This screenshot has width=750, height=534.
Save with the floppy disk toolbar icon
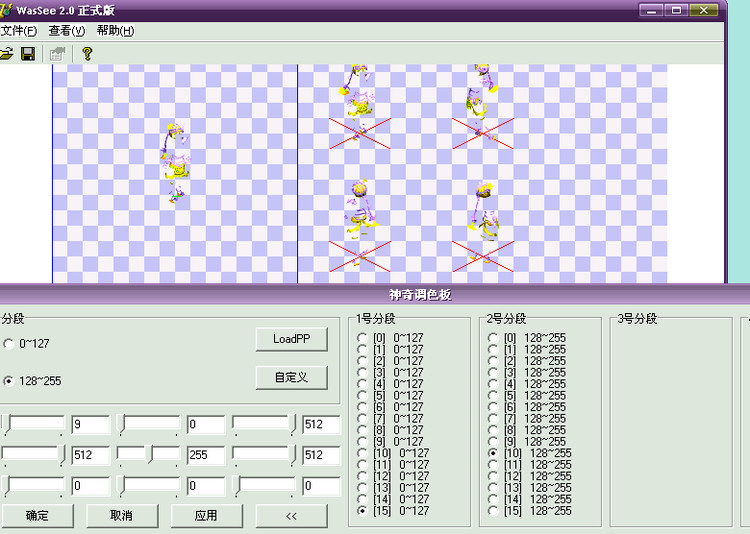pyautogui.click(x=28, y=54)
